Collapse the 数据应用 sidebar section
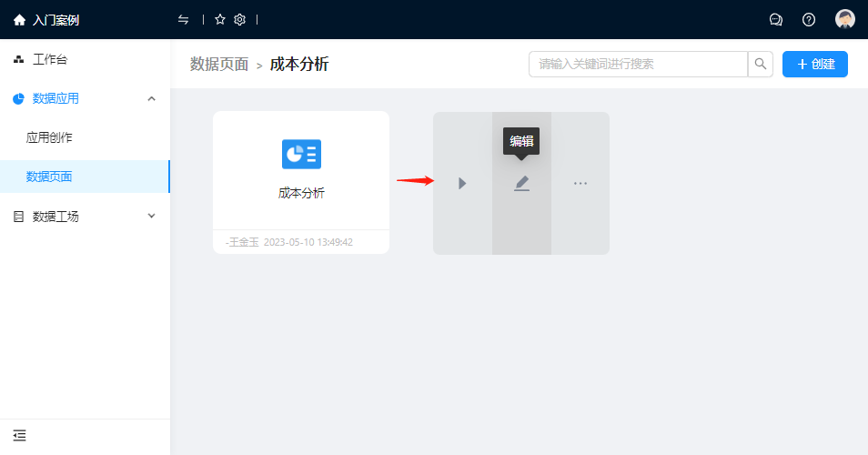 (x=151, y=98)
